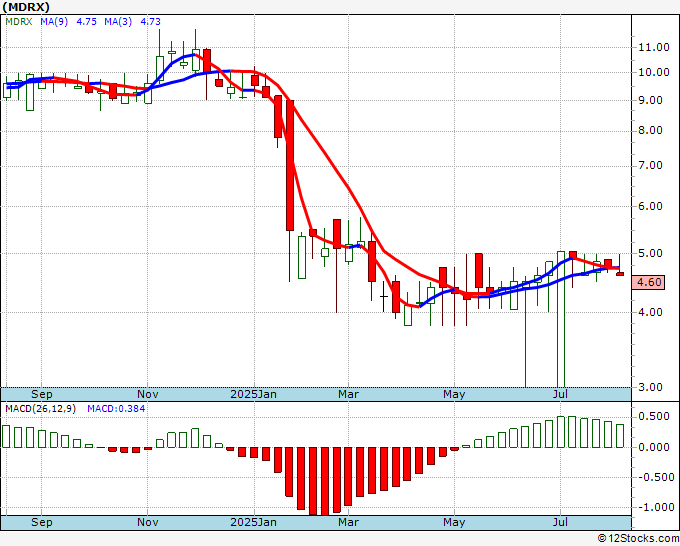
Task: Click the 11.00 price axis label
Action: click(x=654, y=47)
